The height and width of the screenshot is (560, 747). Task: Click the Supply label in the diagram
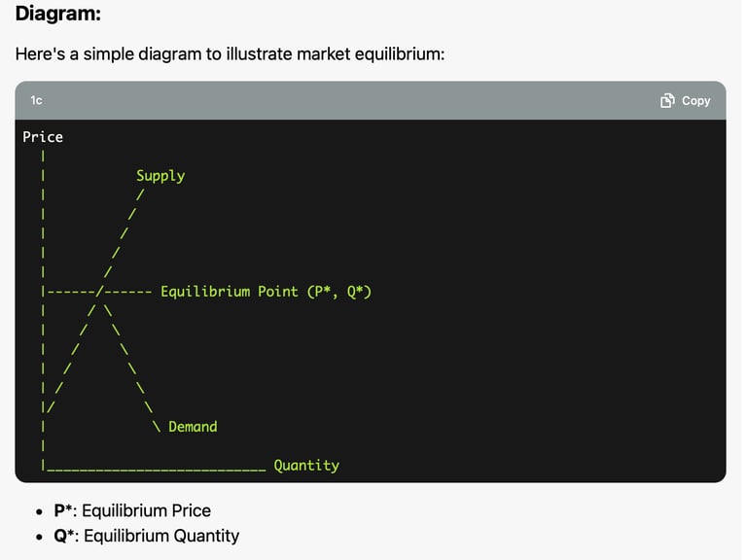[160, 176]
